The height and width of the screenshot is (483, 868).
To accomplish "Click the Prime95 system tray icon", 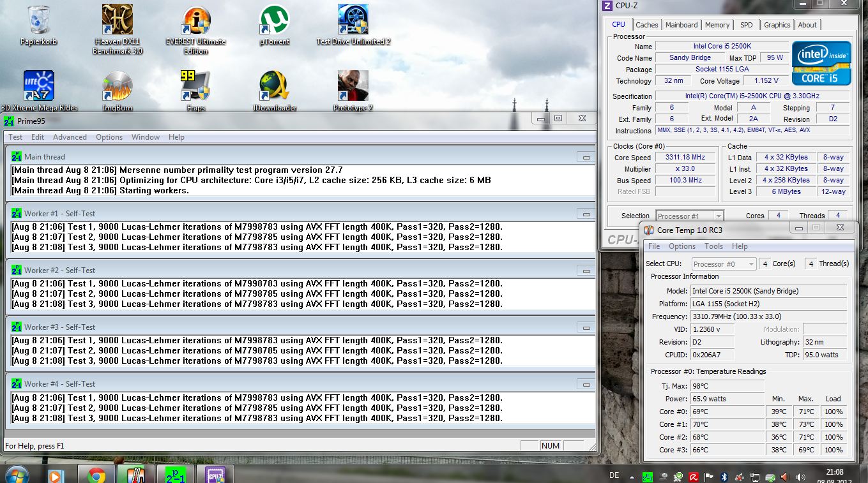I will [648, 477].
